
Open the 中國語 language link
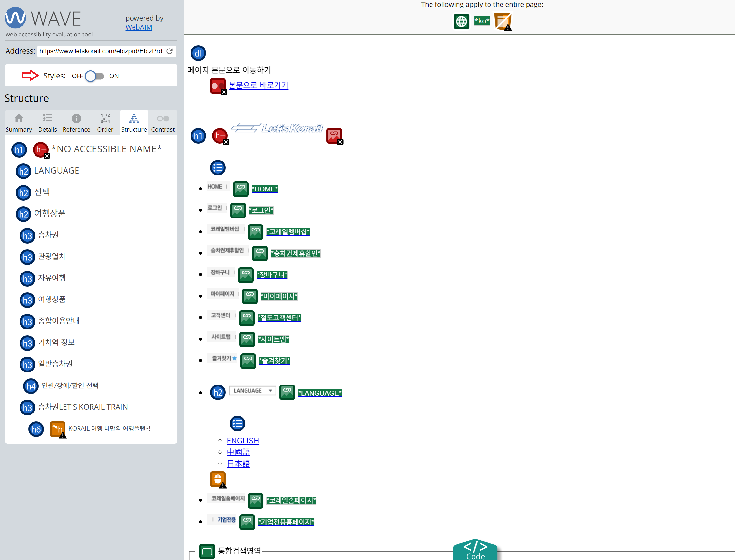pos(238,452)
